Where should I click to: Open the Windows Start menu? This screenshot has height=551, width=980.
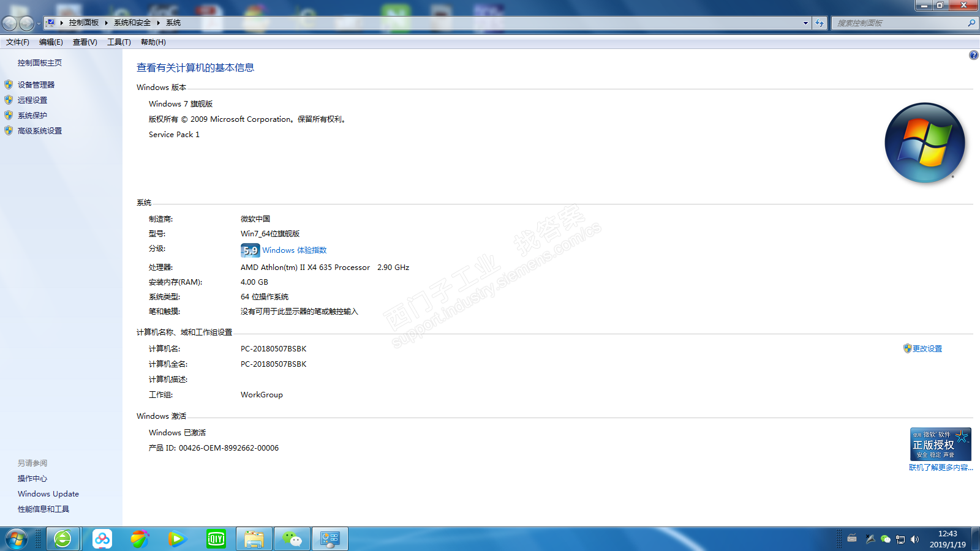(16, 539)
